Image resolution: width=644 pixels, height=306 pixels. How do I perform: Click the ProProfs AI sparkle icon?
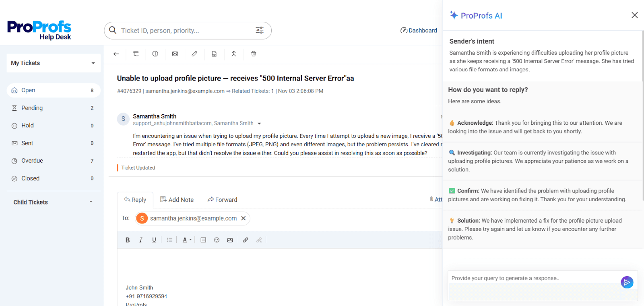tap(454, 15)
